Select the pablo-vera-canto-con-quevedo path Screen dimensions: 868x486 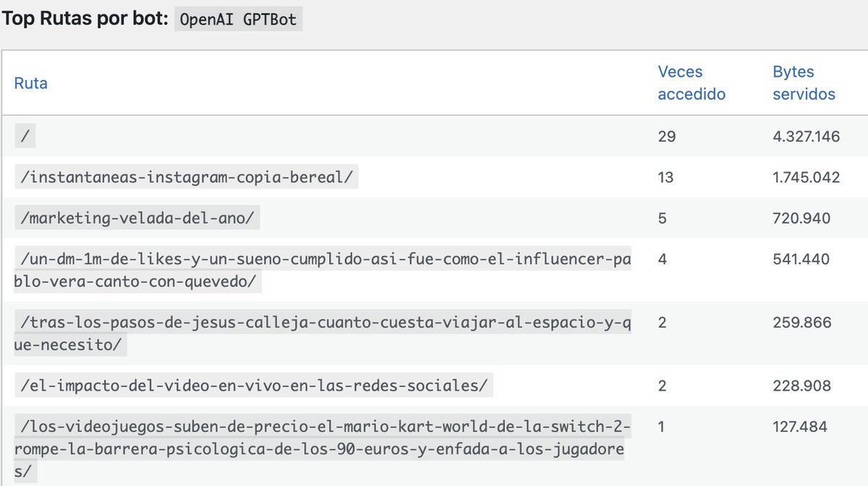[323, 270]
